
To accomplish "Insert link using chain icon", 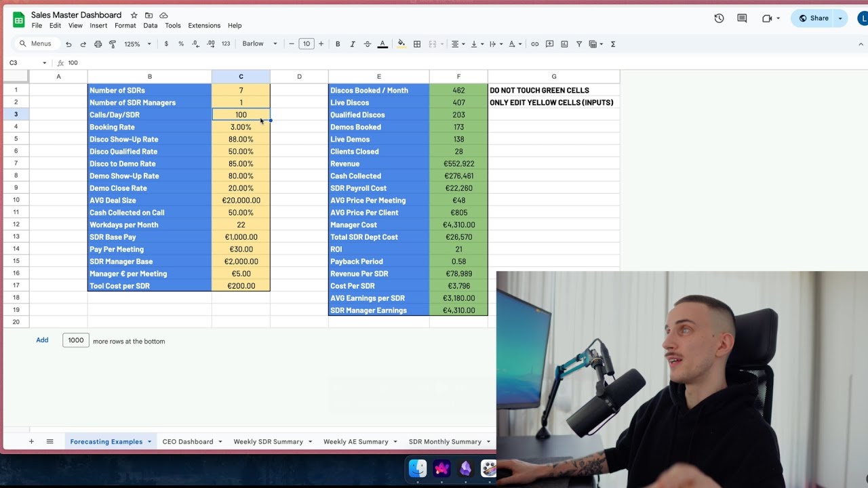I will (x=535, y=44).
